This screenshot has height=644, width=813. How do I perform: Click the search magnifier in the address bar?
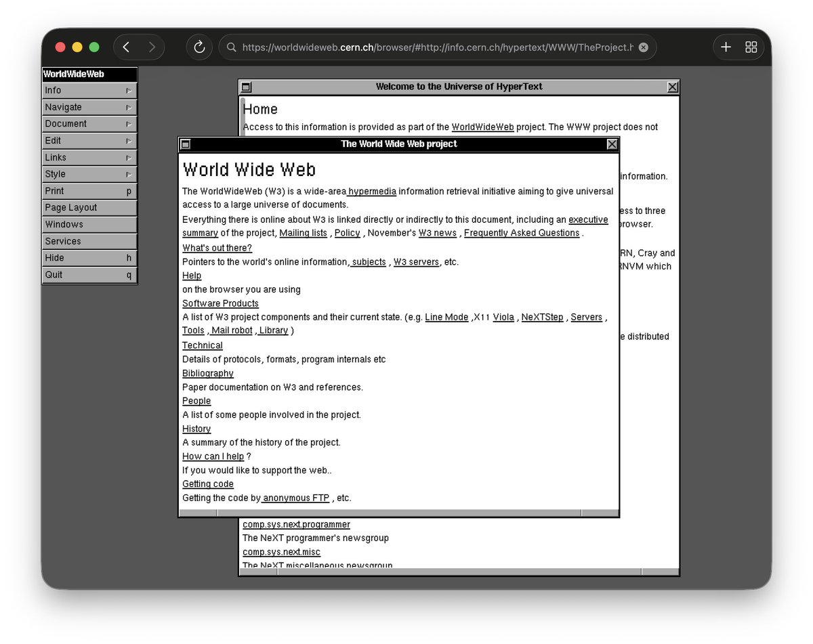[x=231, y=47]
